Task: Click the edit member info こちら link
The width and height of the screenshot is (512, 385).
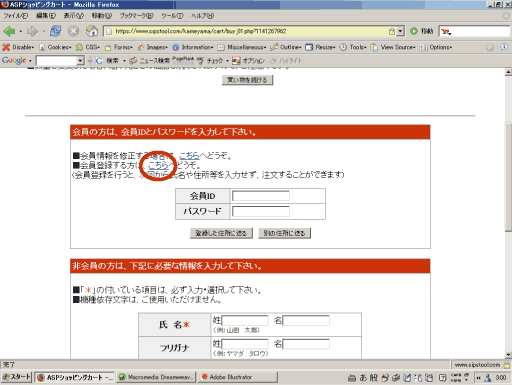Action: coord(189,155)
